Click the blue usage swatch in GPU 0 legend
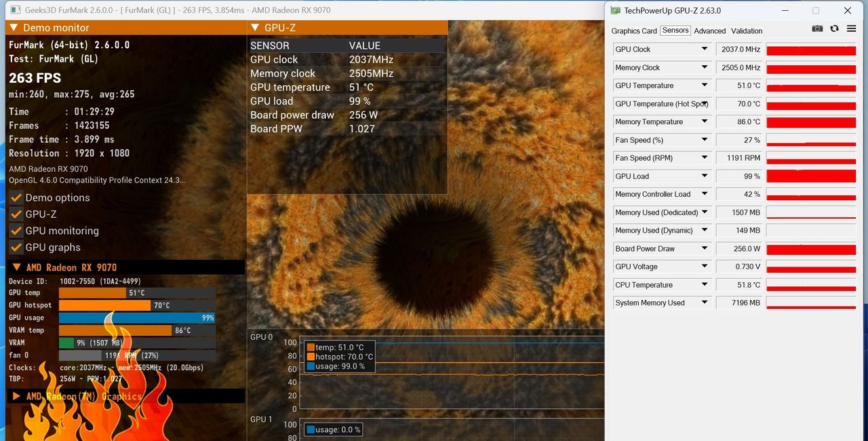 [311, 366]
